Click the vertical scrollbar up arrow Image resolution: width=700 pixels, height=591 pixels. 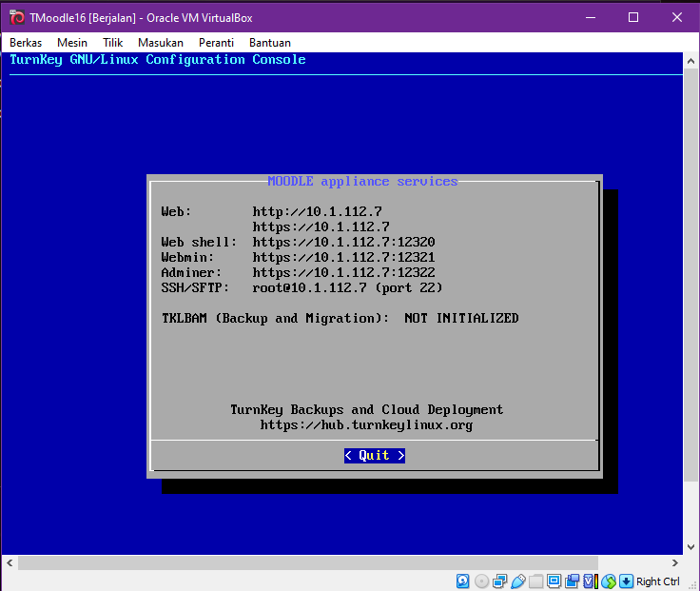click(691, 61)
